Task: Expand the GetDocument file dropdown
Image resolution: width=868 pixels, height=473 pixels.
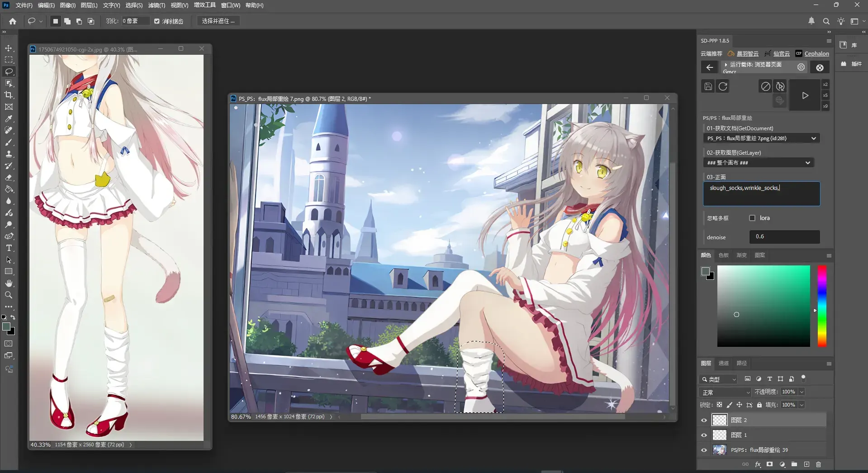Action: coord(762,138)
